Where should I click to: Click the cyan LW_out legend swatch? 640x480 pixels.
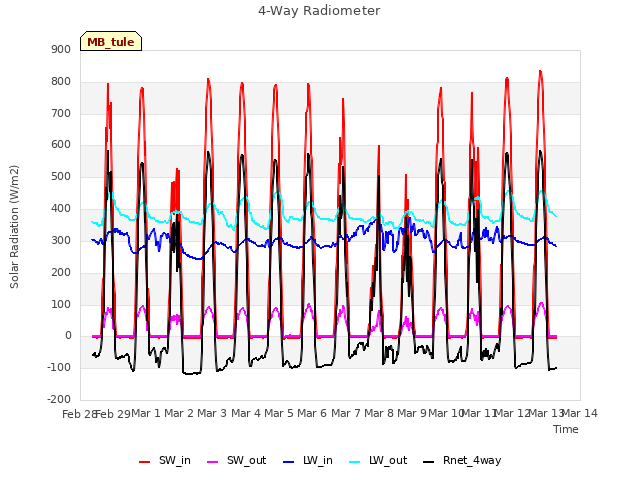point(355,462)
